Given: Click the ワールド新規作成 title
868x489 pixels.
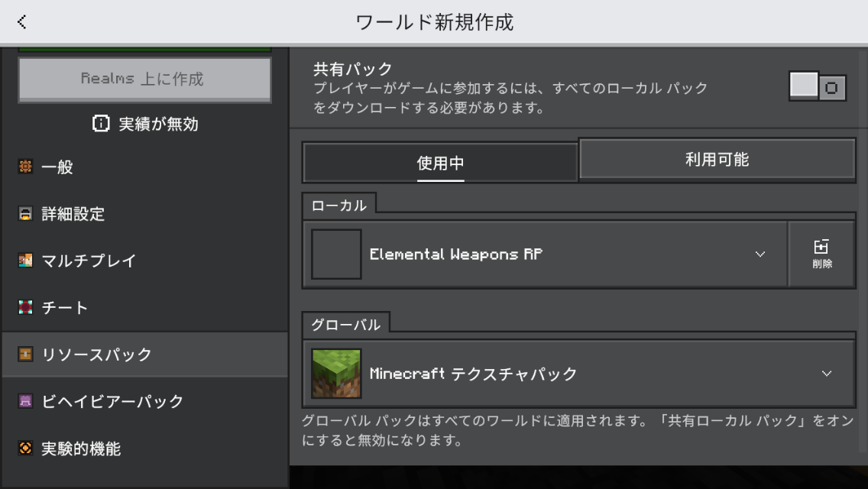Looking at the screenshot, I should (435, 22).
